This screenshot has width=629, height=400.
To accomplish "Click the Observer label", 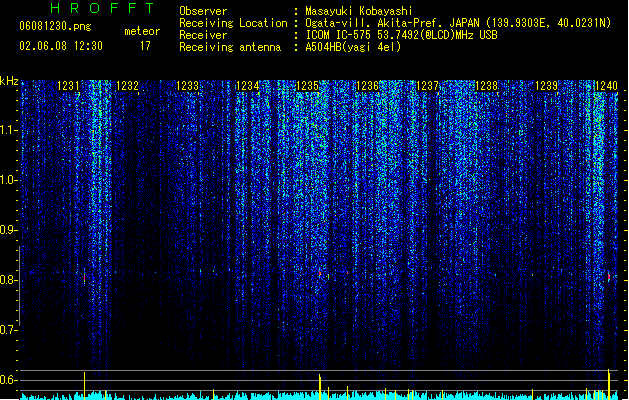I will click(x=203, y=11).
